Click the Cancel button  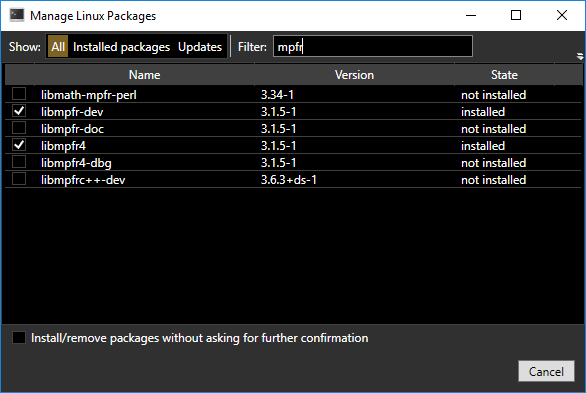(546, 371)
